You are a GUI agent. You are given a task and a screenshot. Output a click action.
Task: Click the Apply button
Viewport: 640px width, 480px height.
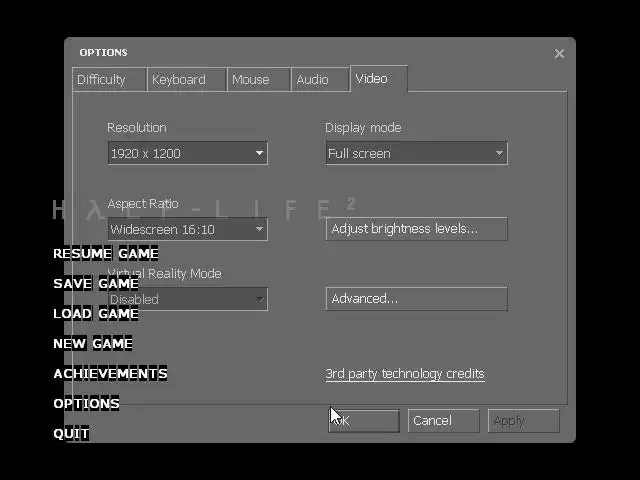tap(523, 420)
